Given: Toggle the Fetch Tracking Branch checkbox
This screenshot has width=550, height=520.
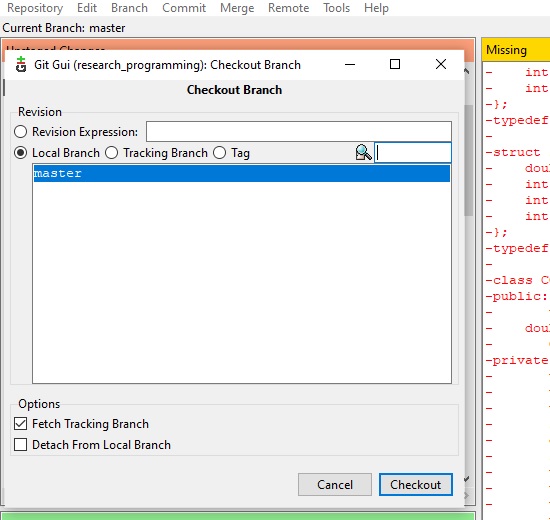Looking at the screenshot, I should click(20, 424).
